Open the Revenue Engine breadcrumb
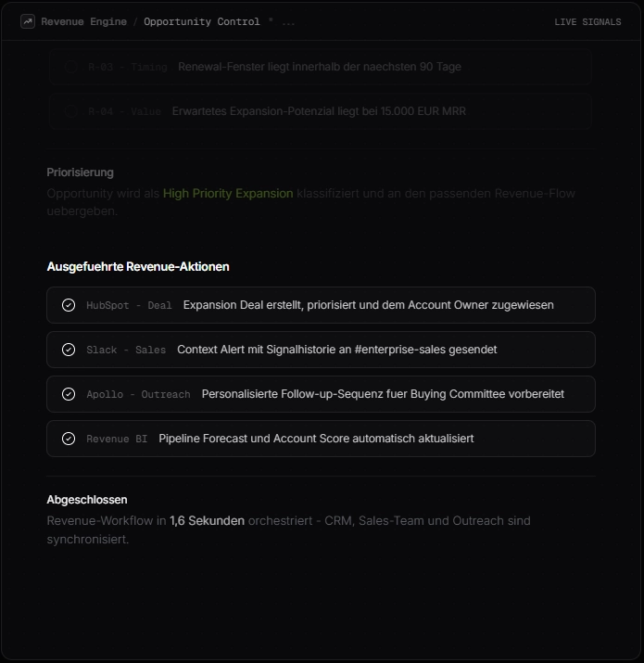 [83, 21]
